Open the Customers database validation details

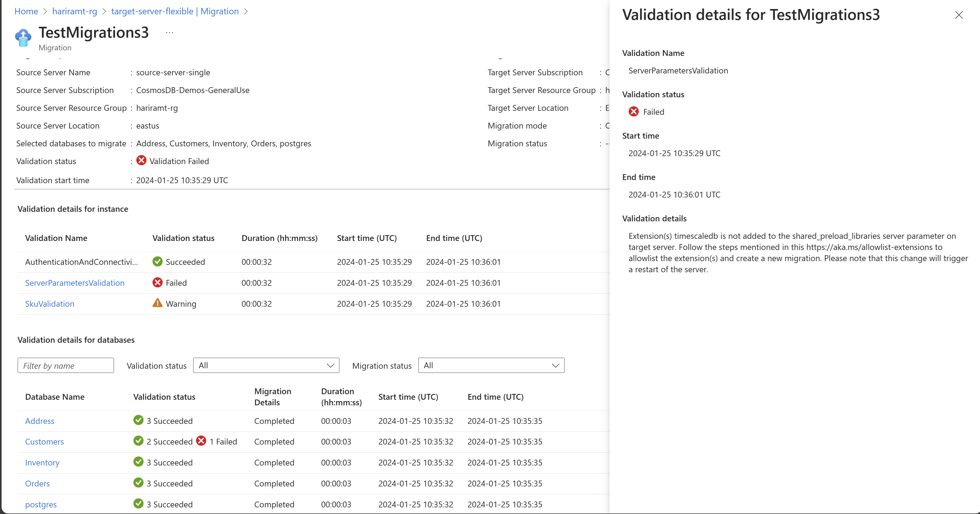click(44, 442)
